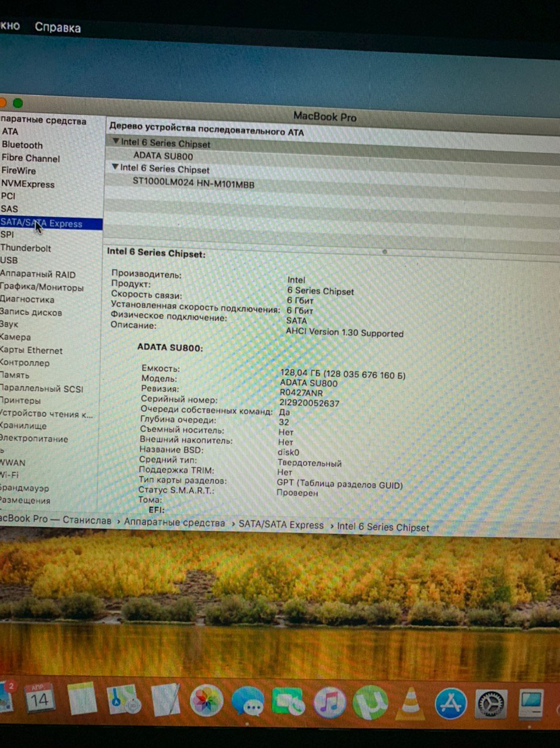
Task: Click Аппаратные средства in path bar
Action: point(175,522)
